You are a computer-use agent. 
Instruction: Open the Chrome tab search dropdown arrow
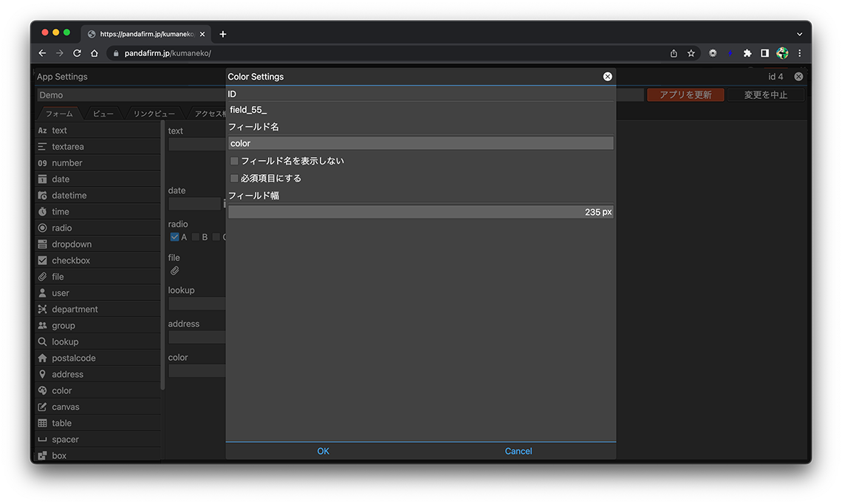point(799,34)
